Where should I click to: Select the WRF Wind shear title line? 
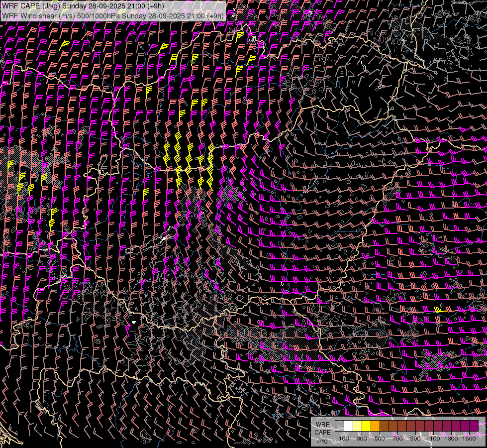pos(112,15)
